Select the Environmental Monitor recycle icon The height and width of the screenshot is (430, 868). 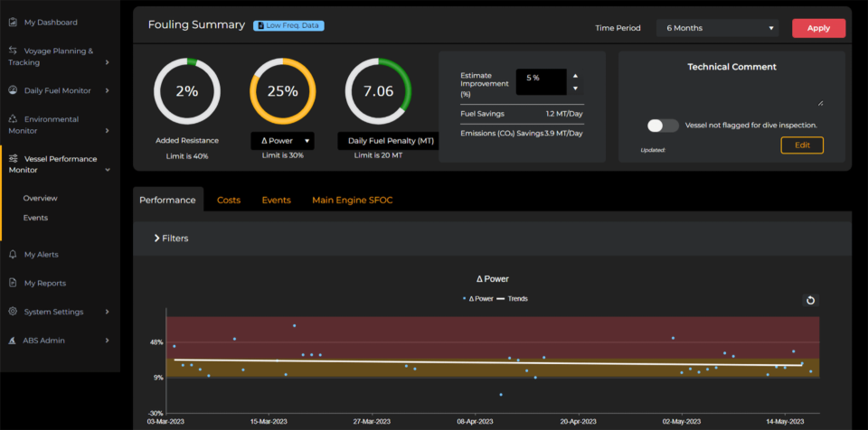[x=13, y=119]
